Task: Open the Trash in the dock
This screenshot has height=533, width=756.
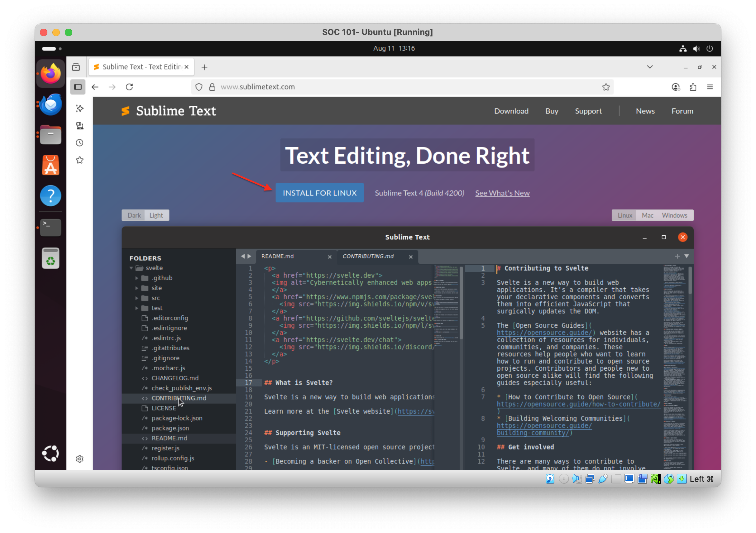Action: (50, 258)
